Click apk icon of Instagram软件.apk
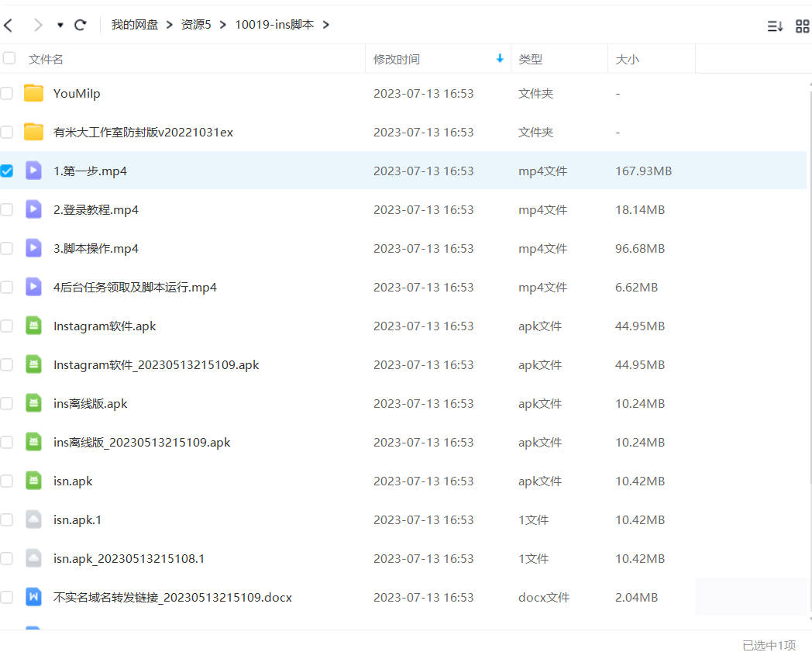 (33, 326)
